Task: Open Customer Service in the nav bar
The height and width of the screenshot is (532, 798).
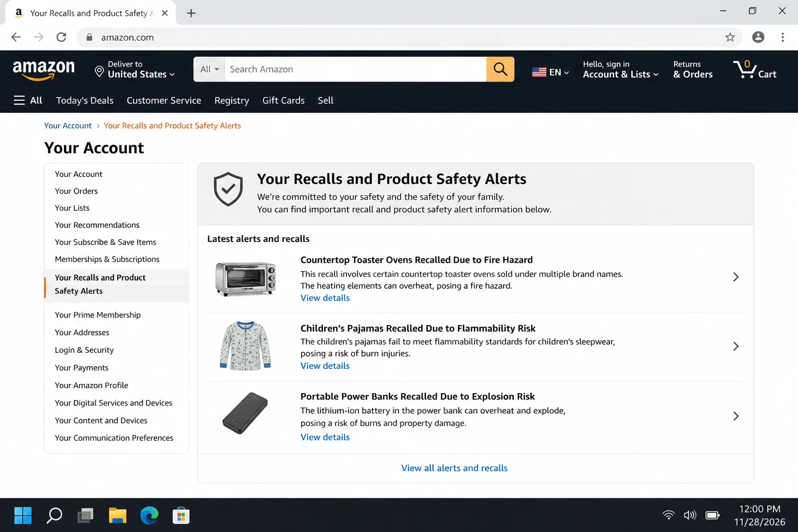Action: [164, 100]
